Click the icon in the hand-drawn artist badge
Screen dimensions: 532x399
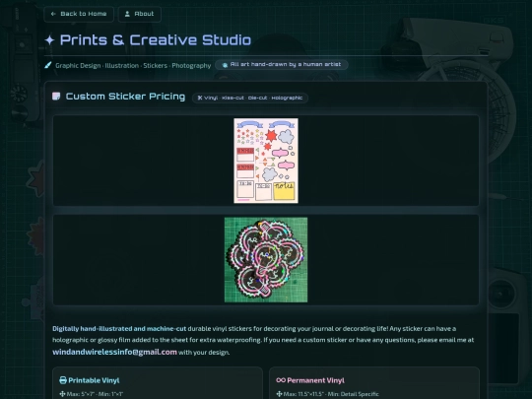point(225,65)
